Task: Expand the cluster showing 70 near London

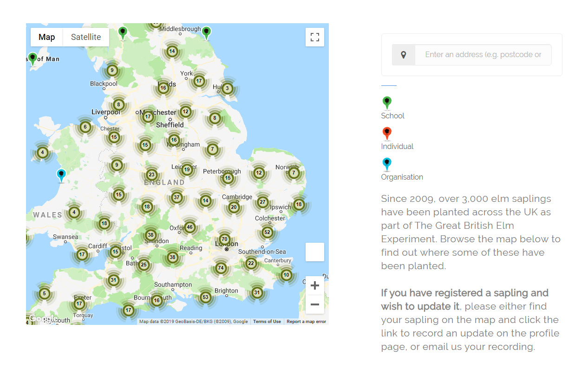Action: click(x=224, y=239)
